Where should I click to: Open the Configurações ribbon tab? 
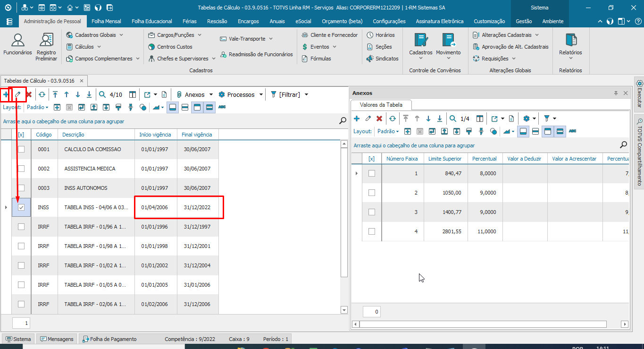click(389, 21)
